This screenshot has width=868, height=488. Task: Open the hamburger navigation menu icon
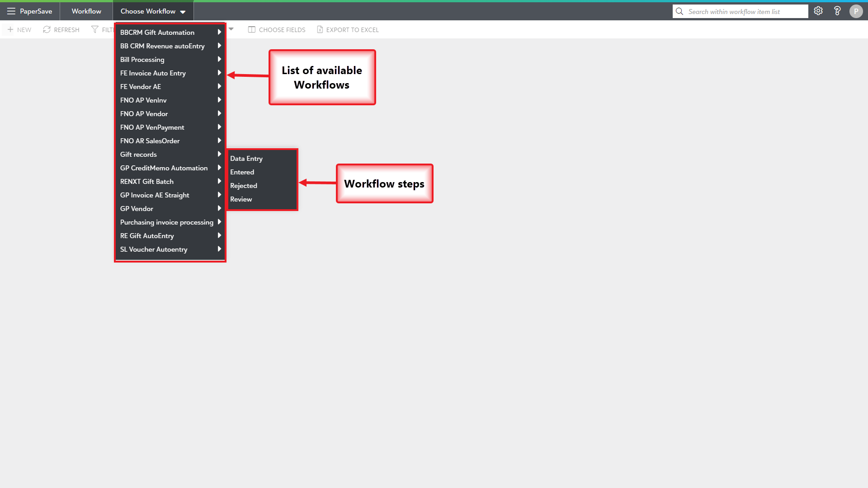(11, 11)
